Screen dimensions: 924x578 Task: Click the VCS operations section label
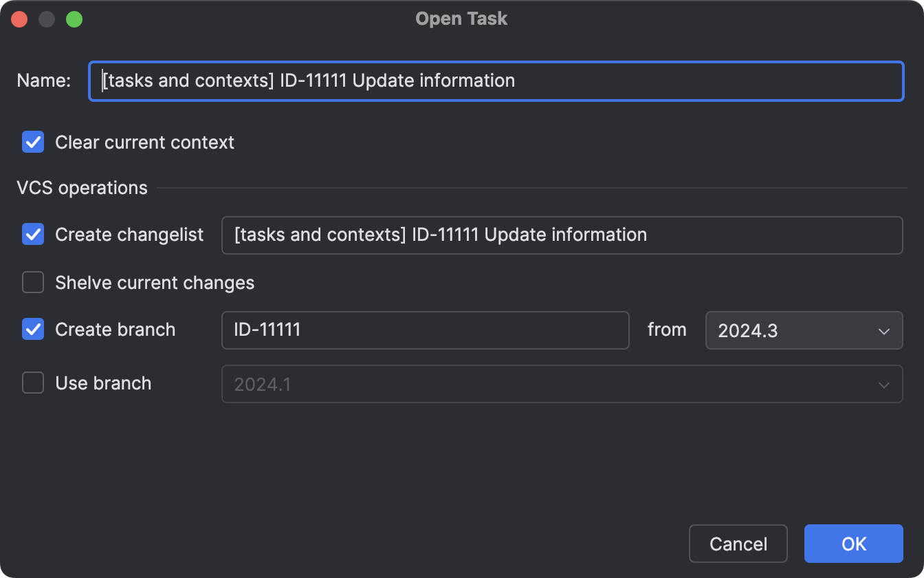[x=82, y=187]
